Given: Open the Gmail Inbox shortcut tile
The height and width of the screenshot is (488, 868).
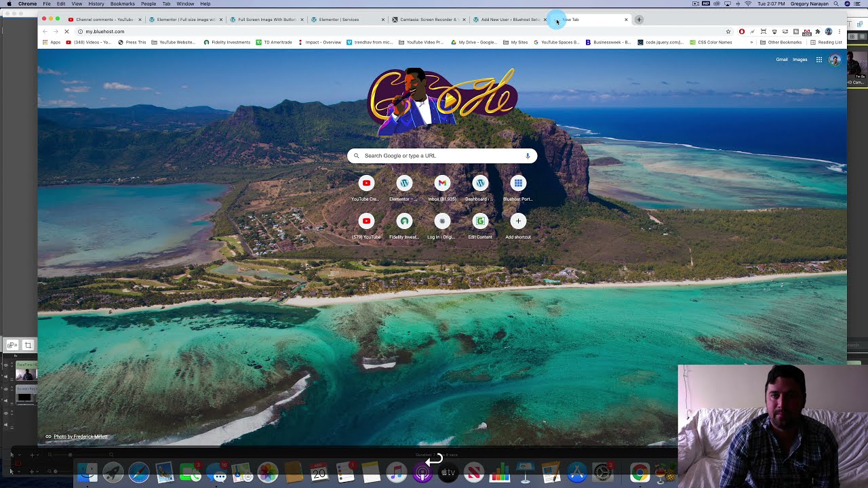Looking at the screenshot, I should coord(442,183).
